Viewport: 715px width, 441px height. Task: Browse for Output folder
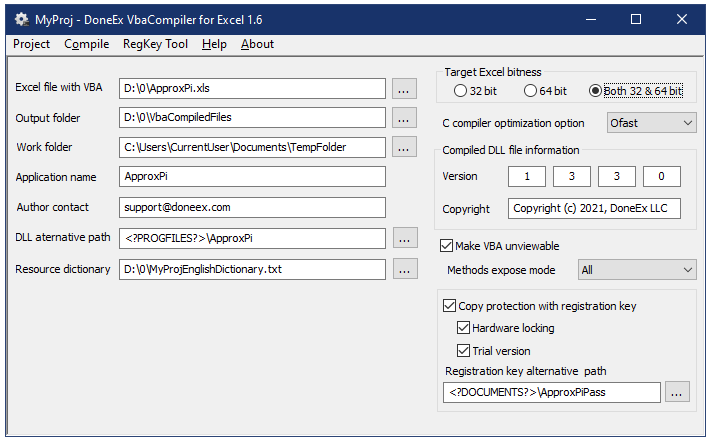tap(404, 118)
